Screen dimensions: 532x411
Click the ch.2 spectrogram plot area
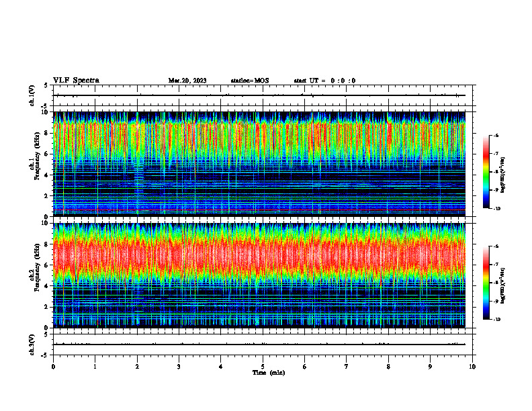tap(259, 275)
